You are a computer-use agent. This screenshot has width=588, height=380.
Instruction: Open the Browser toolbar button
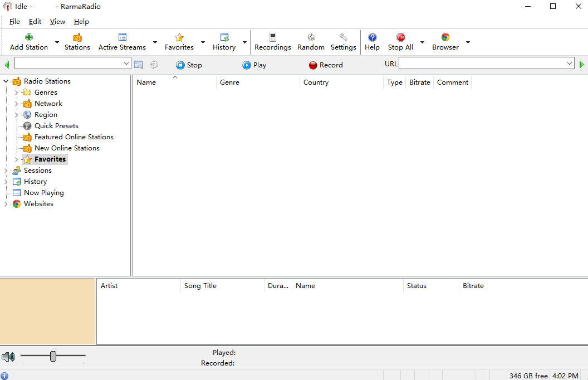point(445,42)
